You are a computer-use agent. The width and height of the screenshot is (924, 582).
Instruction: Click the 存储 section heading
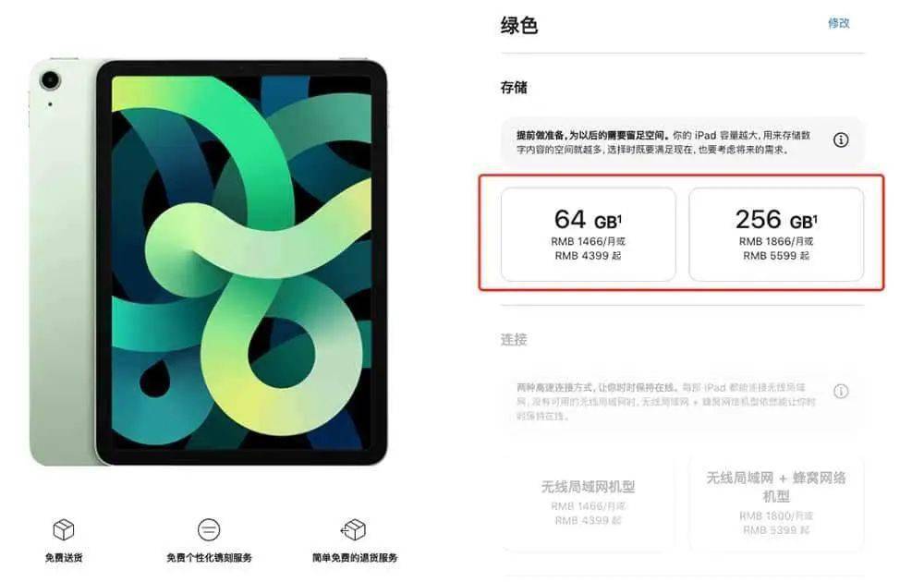pyautogui.click(x=514, y=88)
